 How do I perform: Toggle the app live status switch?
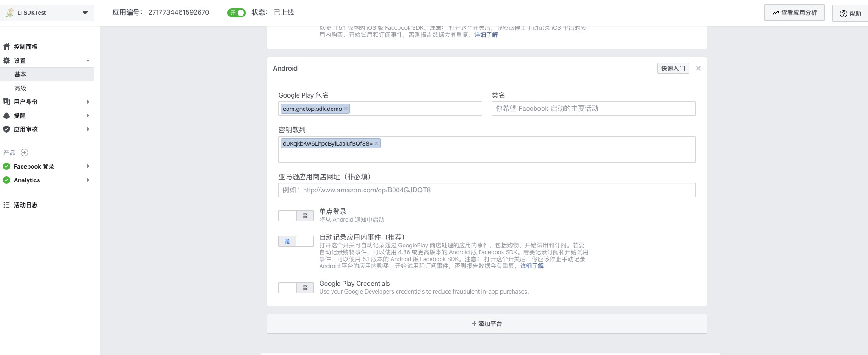(x=237, y=13)
